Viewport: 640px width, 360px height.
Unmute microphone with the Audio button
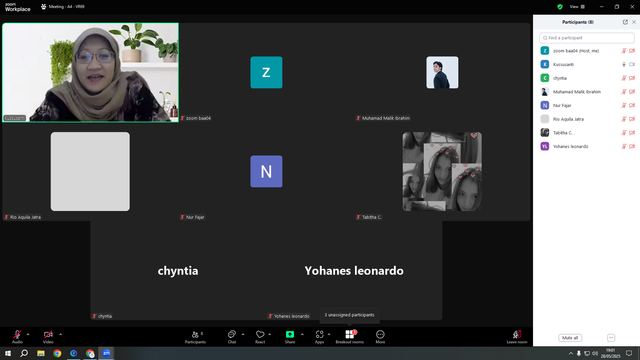(x=17, y=336)
